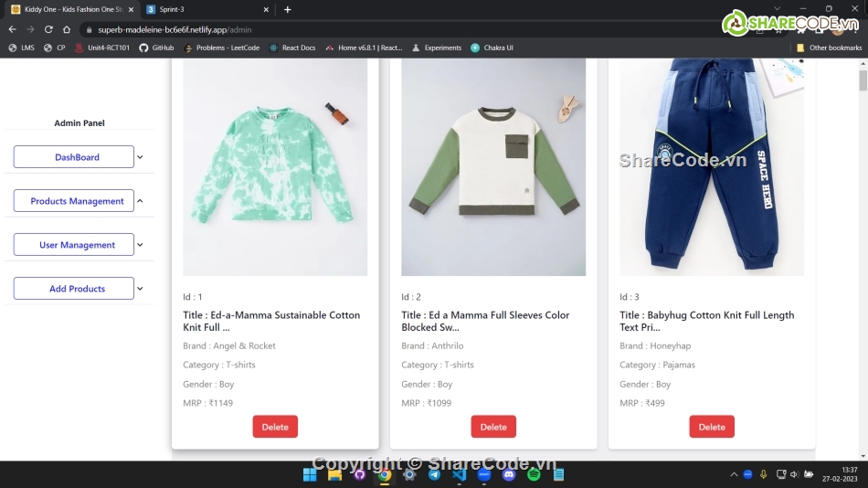Viewport: 868px width, 488px height.
Task: Switch to the Sprint-3 browser tab
Action: (x=206, y=9)
